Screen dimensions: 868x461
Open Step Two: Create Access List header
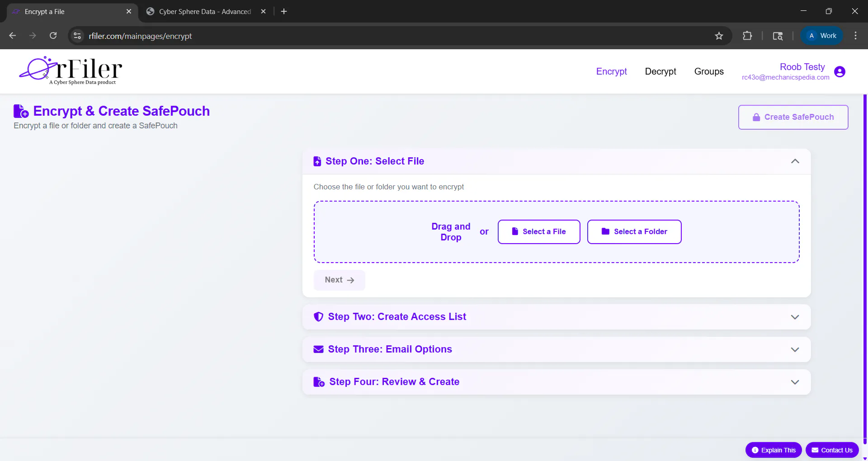pyautogui.click(x=557, y=317)
